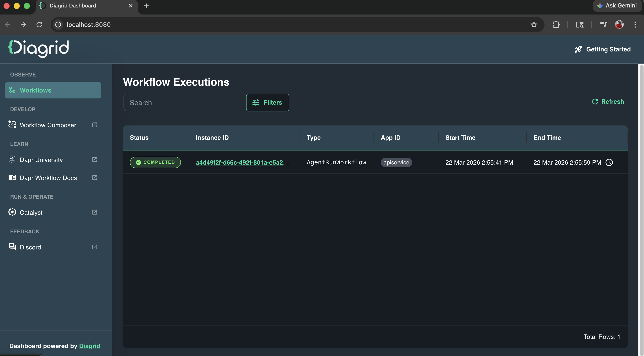Open the Filters panel

tap(267, 103)
